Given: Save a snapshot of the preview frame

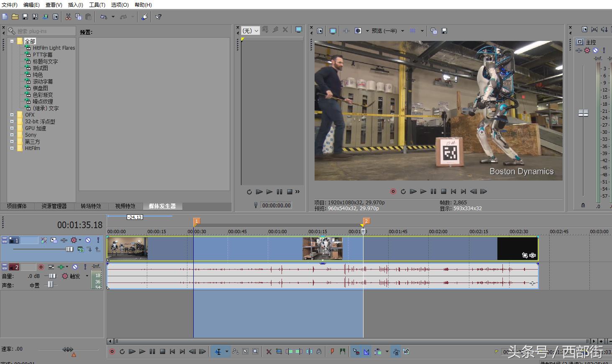Looking at the screenshot, I should 444,31.
